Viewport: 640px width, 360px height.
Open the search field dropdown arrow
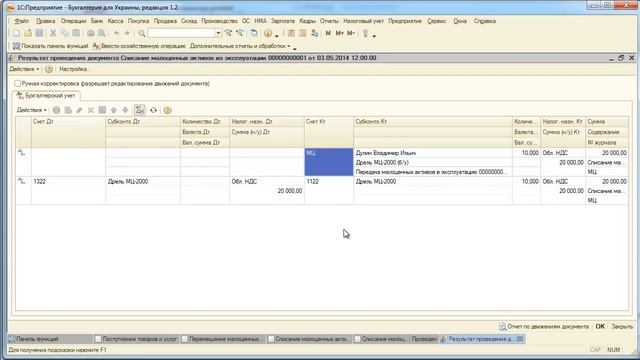pyautogui.click(x=218, y=33)
